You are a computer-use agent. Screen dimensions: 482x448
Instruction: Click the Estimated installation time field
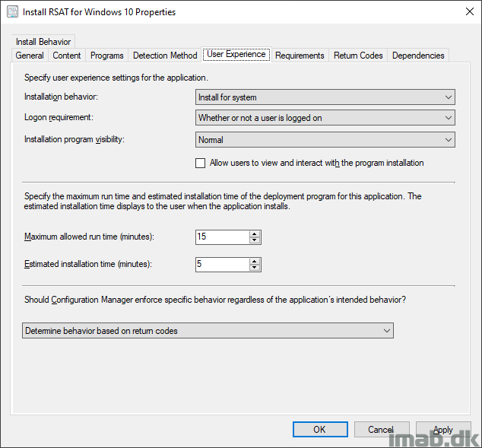(222, 265)
